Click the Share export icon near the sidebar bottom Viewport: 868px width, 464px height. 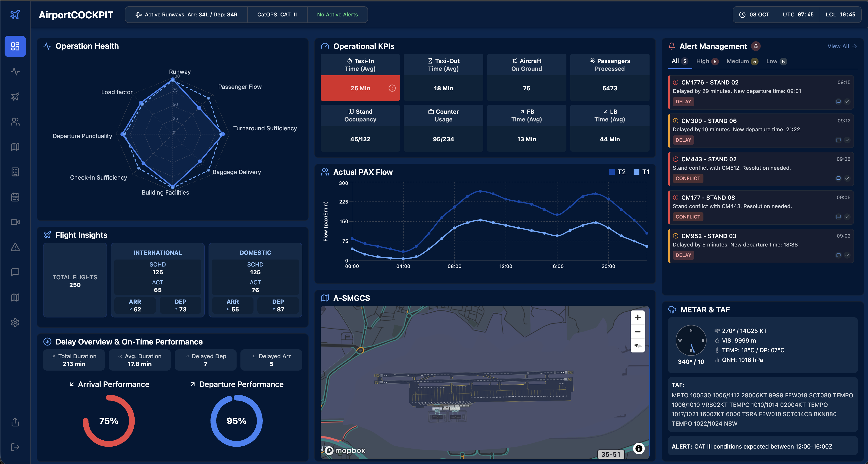tap(15, 422)
